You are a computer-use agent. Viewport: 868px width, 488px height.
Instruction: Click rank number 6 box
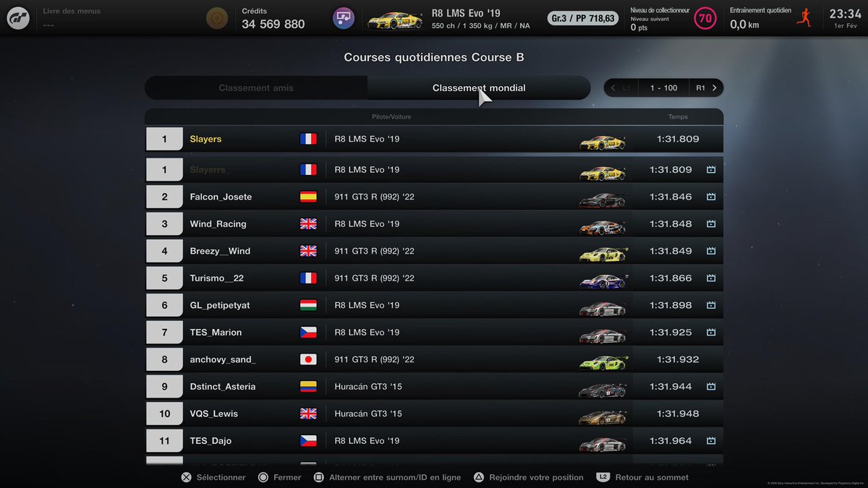(164, 305)
